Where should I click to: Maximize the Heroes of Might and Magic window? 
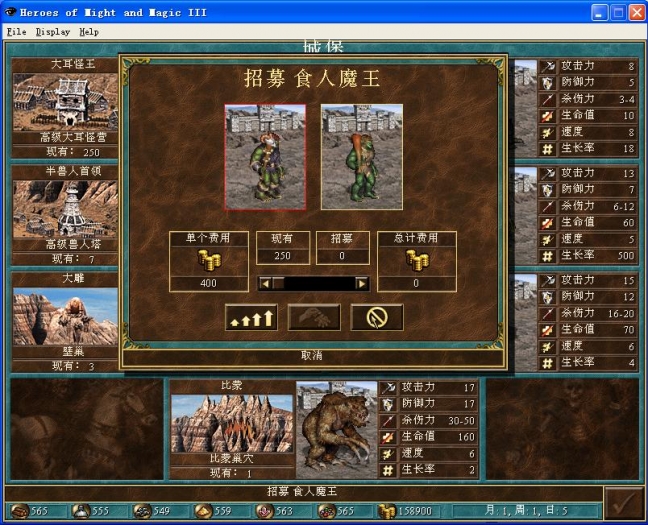point(618,12)
